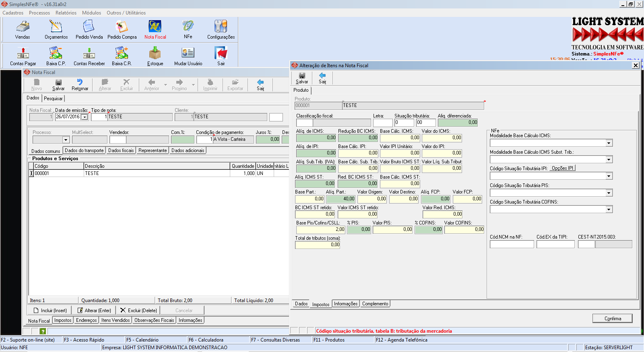Open the Relatórios menu
Image resolution: width=644 pixels, height=352 pixels.
[x=66, y=13]
